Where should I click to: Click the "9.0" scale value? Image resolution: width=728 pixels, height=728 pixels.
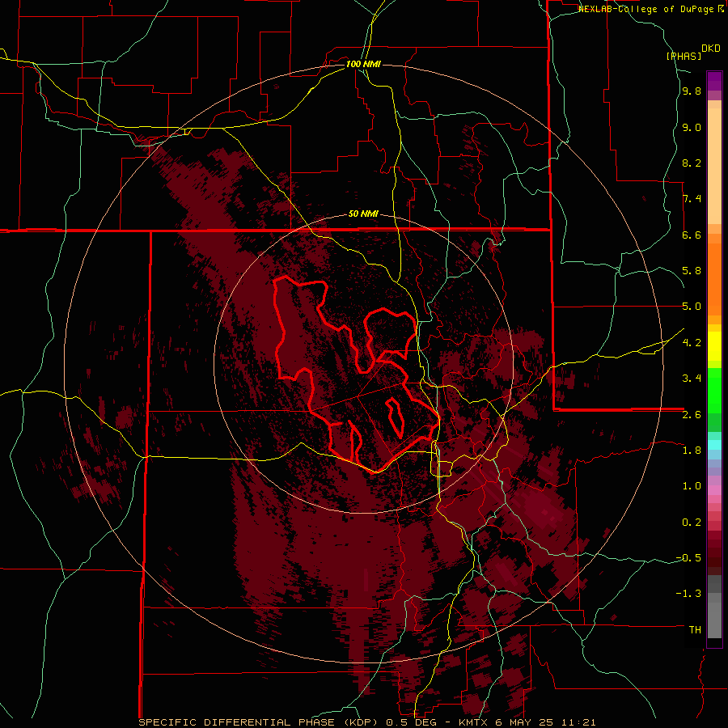(692, 128)
